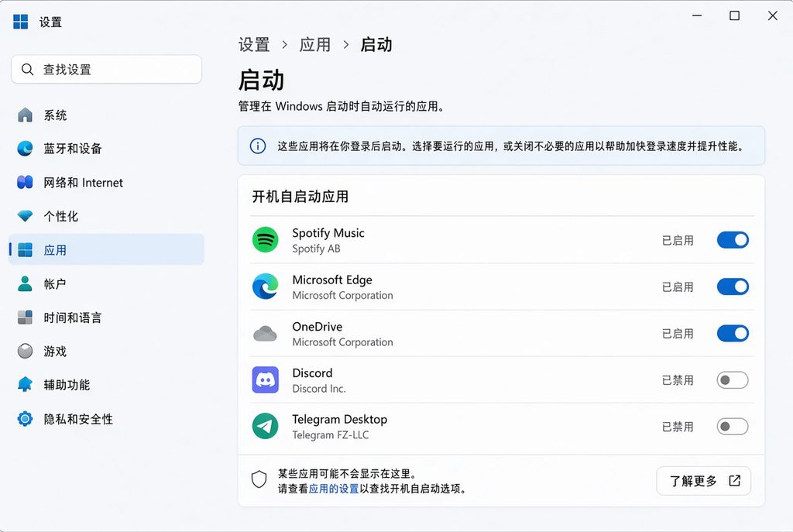Click the current 启动 breadcrumb item

point(376,44)
